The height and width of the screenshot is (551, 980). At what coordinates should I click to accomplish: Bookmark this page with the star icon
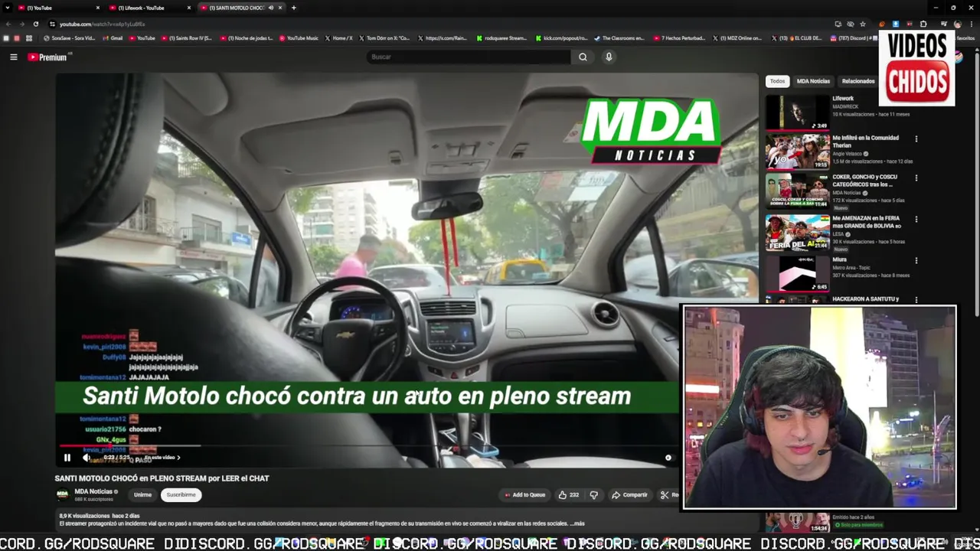(863, 24)
